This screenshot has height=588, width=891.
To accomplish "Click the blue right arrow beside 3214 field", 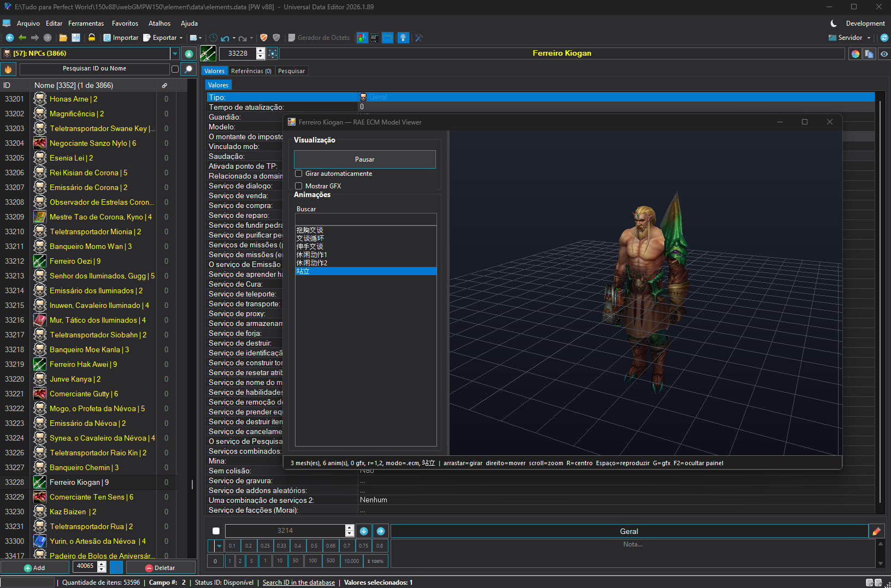I will [381, 531].
